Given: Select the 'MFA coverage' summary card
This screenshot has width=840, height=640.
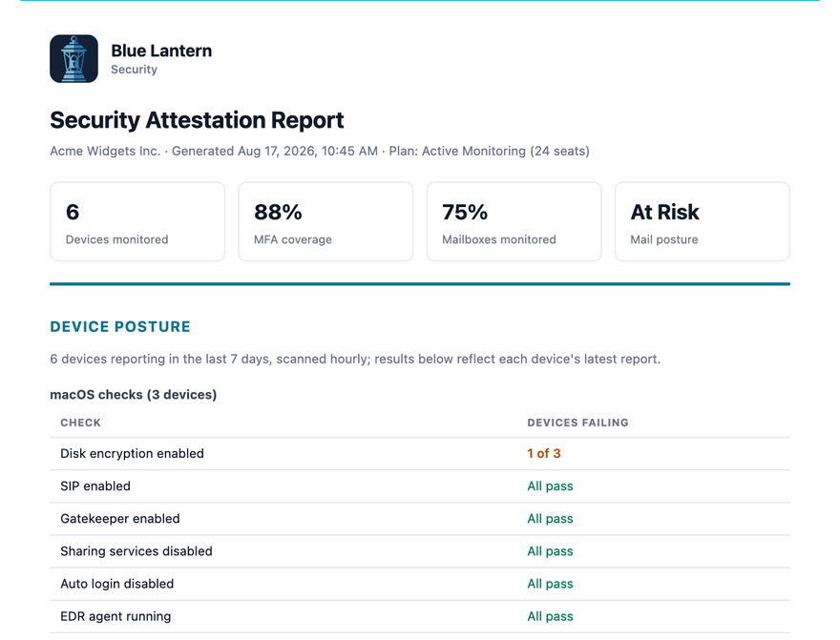Looking at the screenshot, I should click(325, 221).
